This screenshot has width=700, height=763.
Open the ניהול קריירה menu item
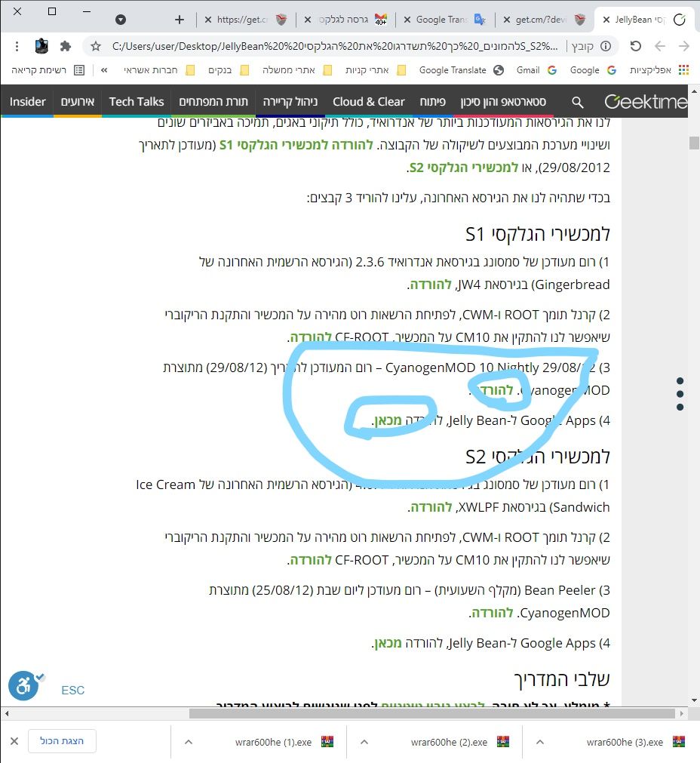(290, 102)
